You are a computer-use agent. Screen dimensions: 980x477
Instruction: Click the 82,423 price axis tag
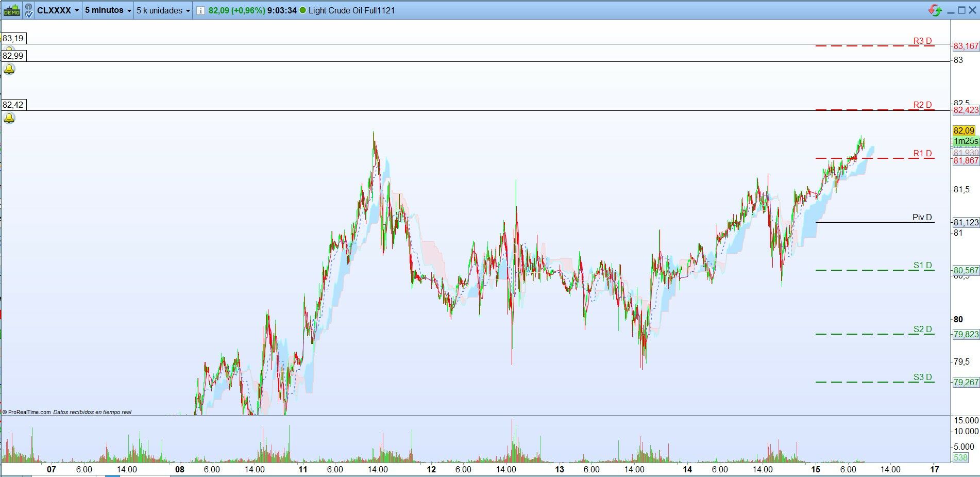[x=966, y=110]
